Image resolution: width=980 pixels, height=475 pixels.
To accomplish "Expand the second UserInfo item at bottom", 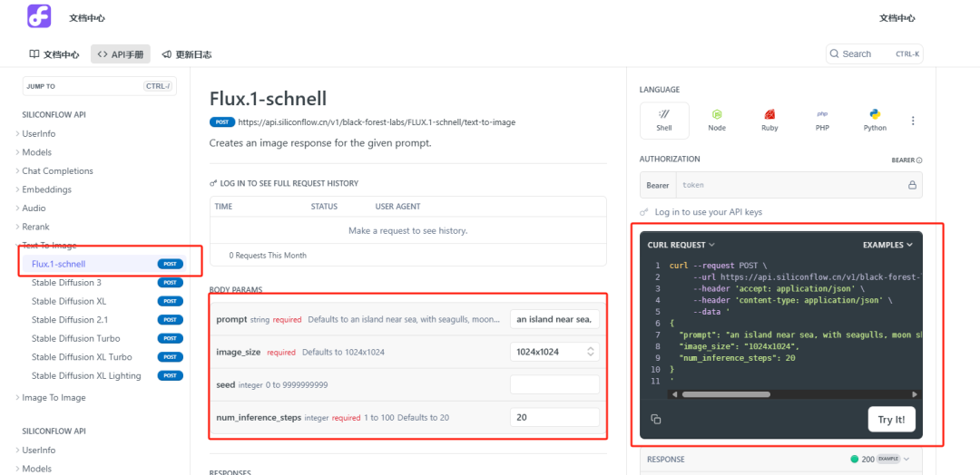I will (39, 450).
